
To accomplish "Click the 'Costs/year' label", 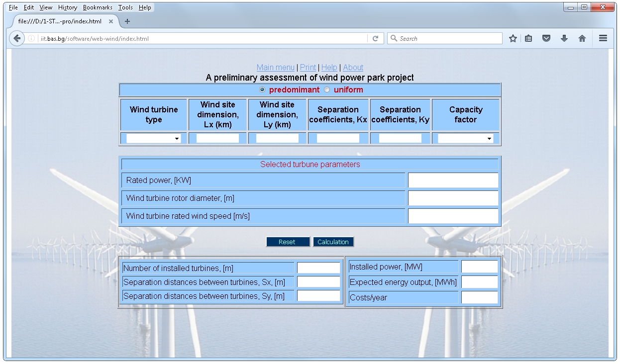I will pos(369,298).
